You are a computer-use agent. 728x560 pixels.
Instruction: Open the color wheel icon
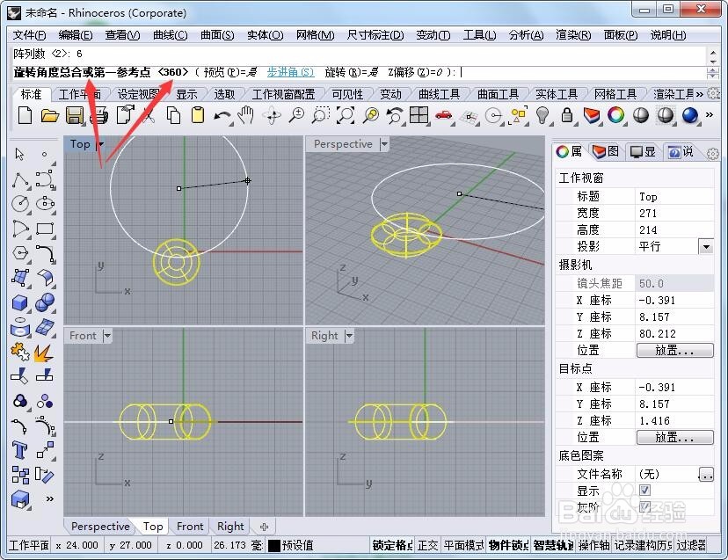(x=615, y=114)
